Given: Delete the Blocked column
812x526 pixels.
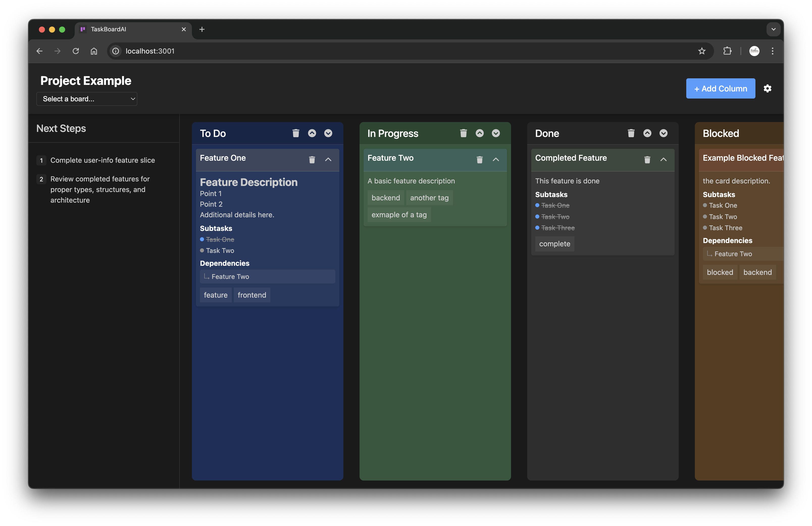Looking at the screenshot, I should pos(798,133).
